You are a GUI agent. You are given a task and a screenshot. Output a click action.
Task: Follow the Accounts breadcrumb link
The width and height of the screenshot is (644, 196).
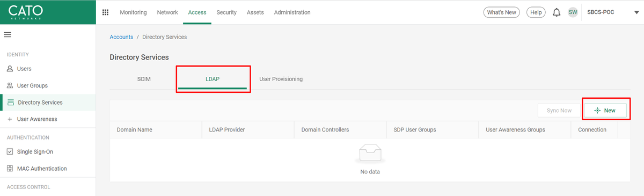tap(121, 37)
